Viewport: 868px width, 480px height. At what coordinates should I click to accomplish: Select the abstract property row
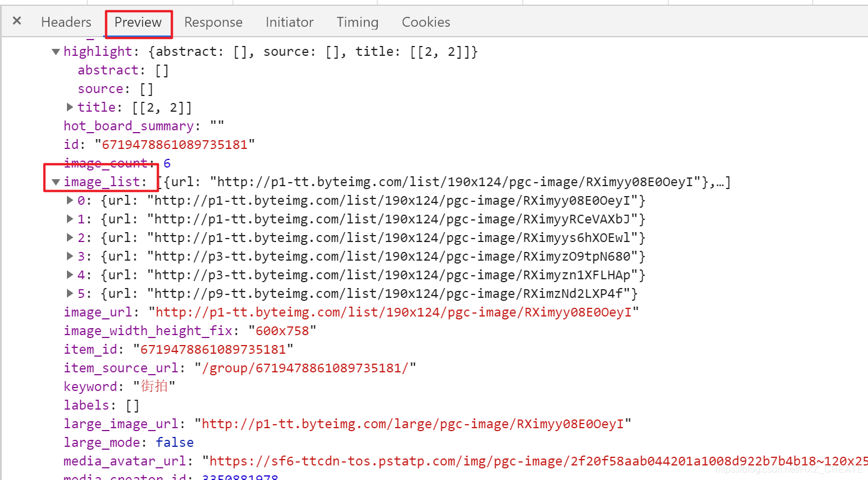tap(123, 70)
